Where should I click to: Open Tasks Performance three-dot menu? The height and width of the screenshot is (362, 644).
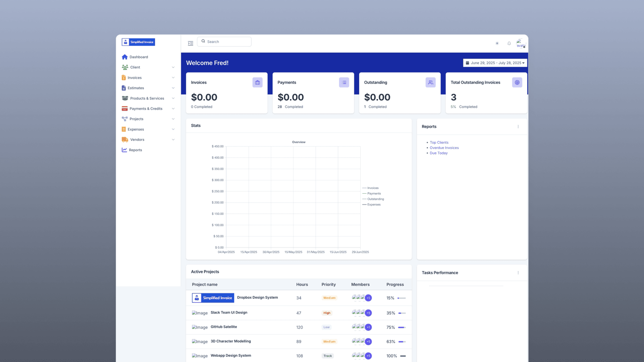518,273
